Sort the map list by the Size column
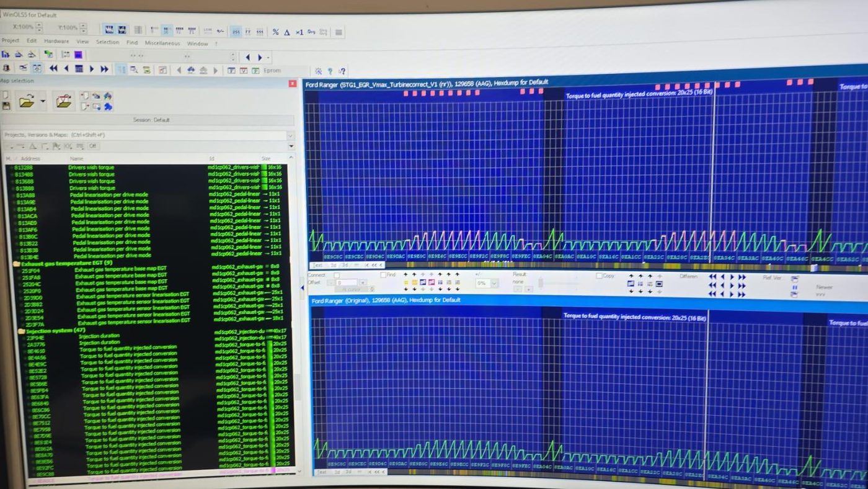868x489 pixels. coord(267,159)
